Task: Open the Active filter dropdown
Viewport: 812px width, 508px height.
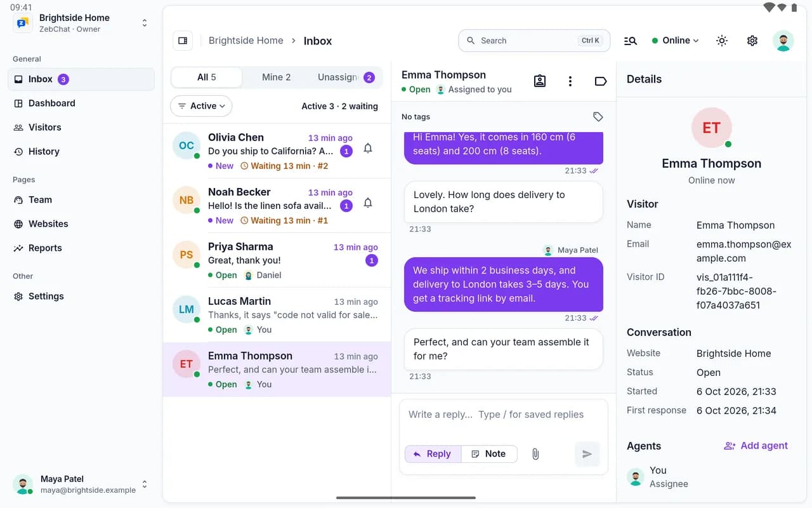Action: (201, 106)
